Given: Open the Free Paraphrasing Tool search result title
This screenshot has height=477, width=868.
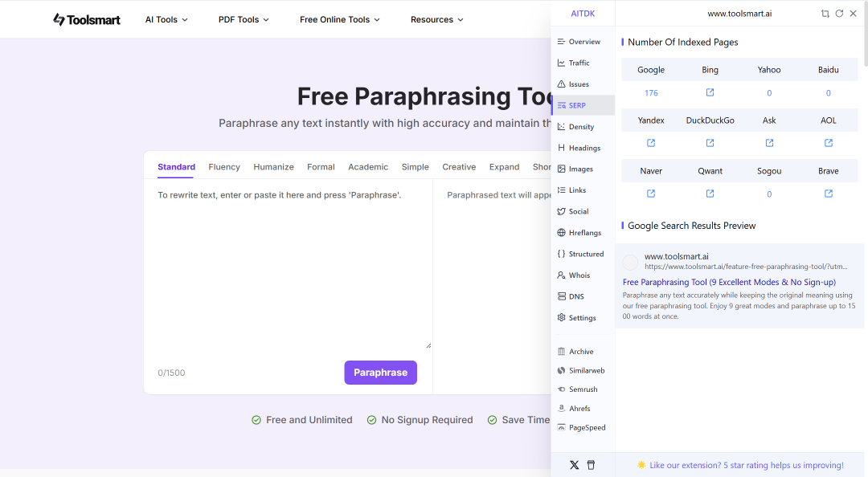Looking at the screenshot, I should point(729,282).
